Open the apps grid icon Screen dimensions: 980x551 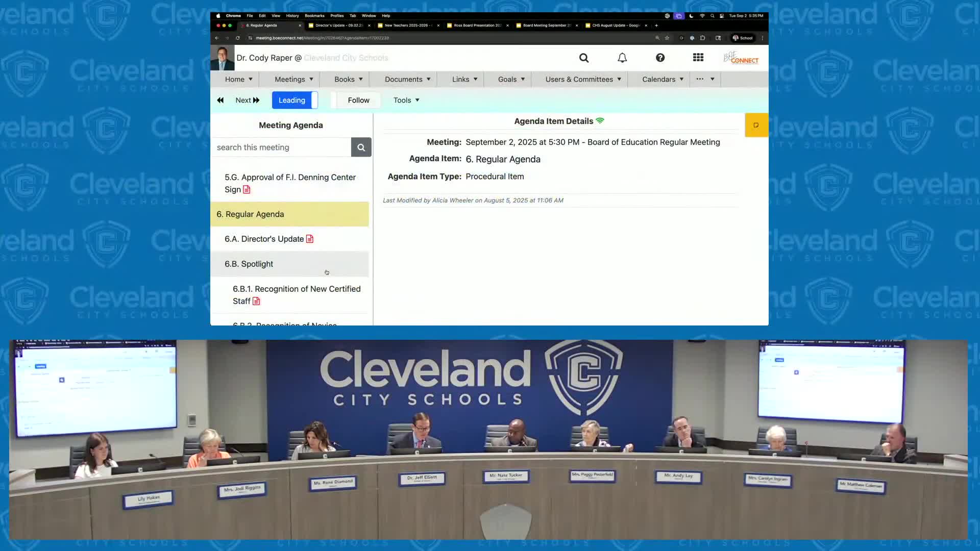click(x=698, y=58)
